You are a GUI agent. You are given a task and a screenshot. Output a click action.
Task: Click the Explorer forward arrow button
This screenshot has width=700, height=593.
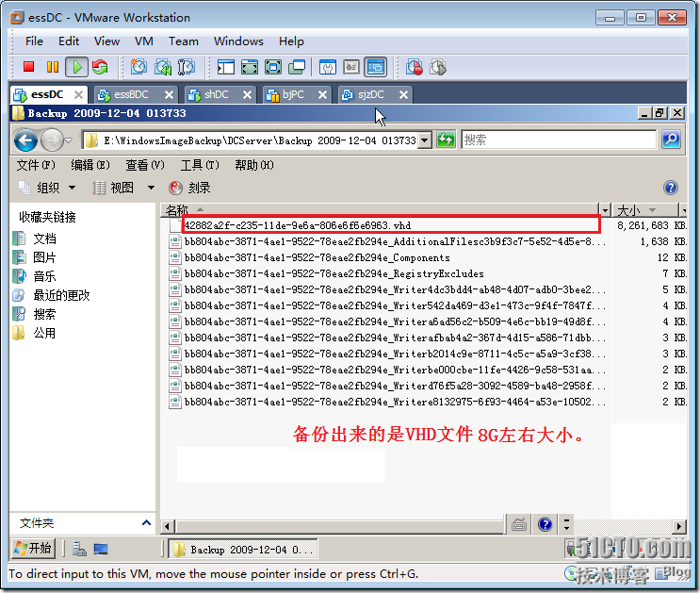click(x=52, y=140)
